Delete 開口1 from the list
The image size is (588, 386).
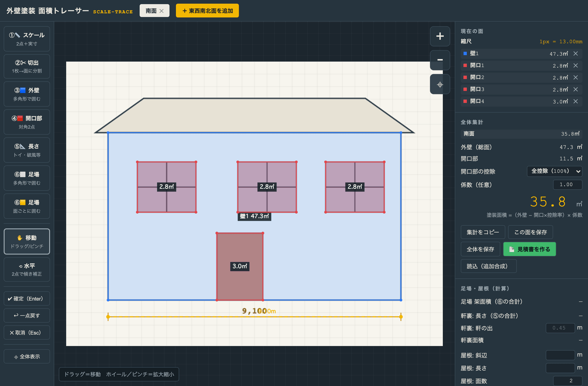[x=576, y=65]
